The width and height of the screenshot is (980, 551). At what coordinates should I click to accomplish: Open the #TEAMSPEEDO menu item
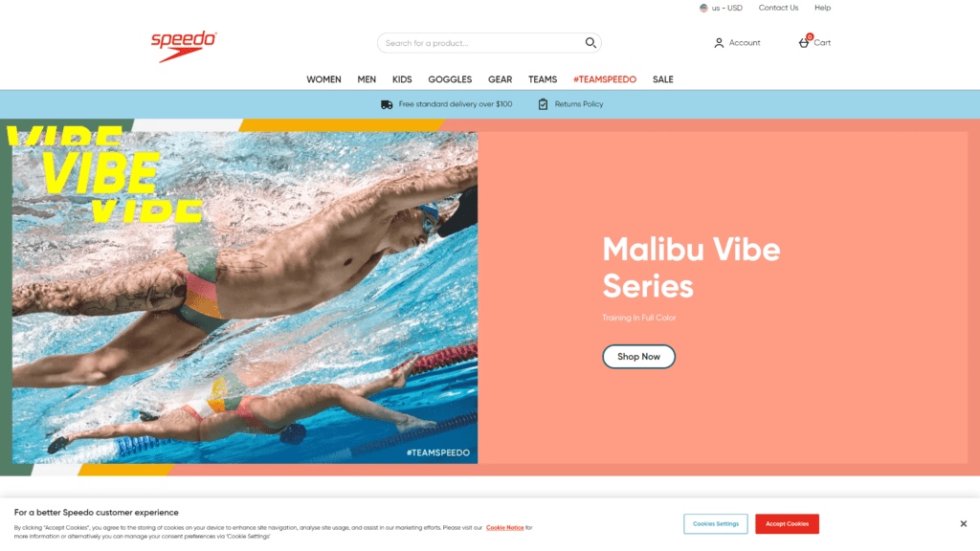(605, 79)
